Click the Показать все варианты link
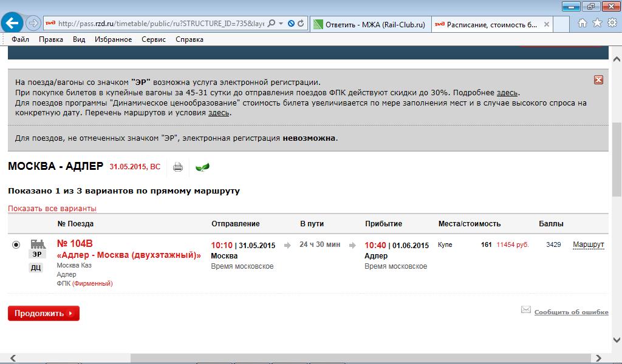The image size is (622, 364). (x=52, y=209)
